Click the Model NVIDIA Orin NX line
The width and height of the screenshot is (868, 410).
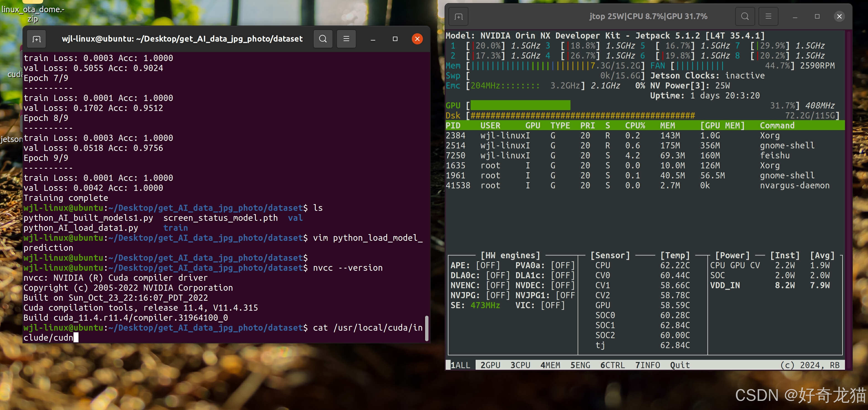coord(605,36)
